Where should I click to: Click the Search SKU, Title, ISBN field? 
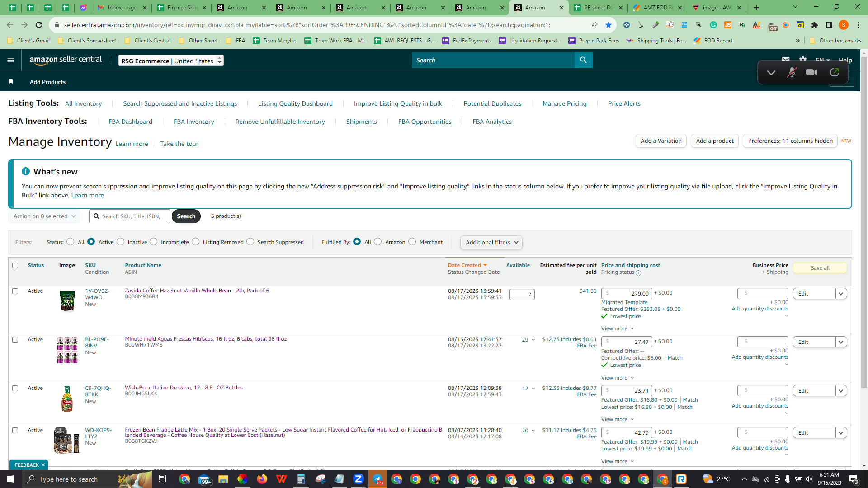[x=130, y=216]
